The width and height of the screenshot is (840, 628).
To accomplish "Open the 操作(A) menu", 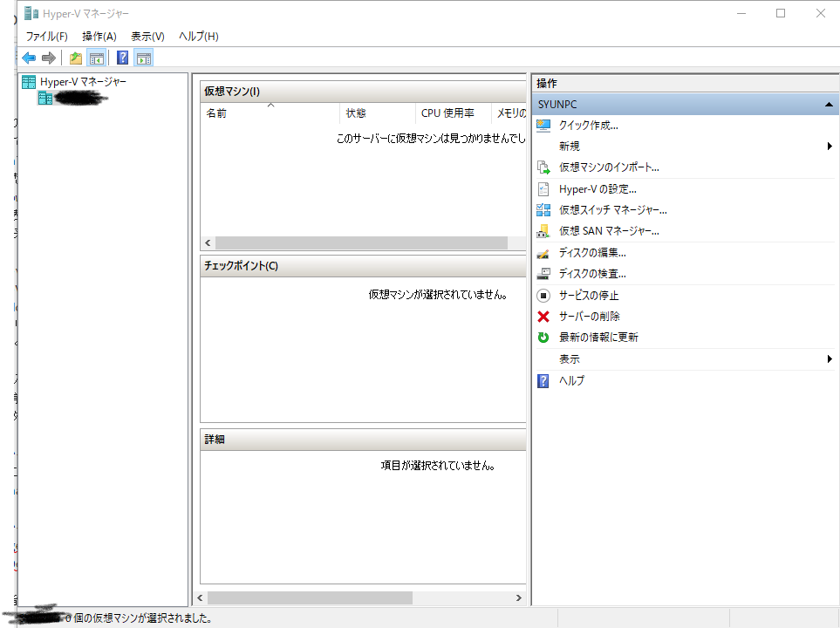I will point(99,37).
